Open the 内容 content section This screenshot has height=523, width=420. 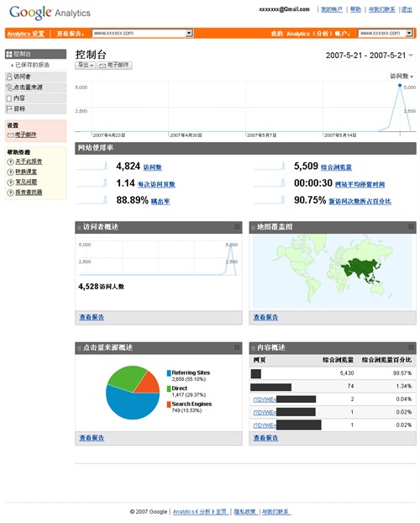pos(35,98)
